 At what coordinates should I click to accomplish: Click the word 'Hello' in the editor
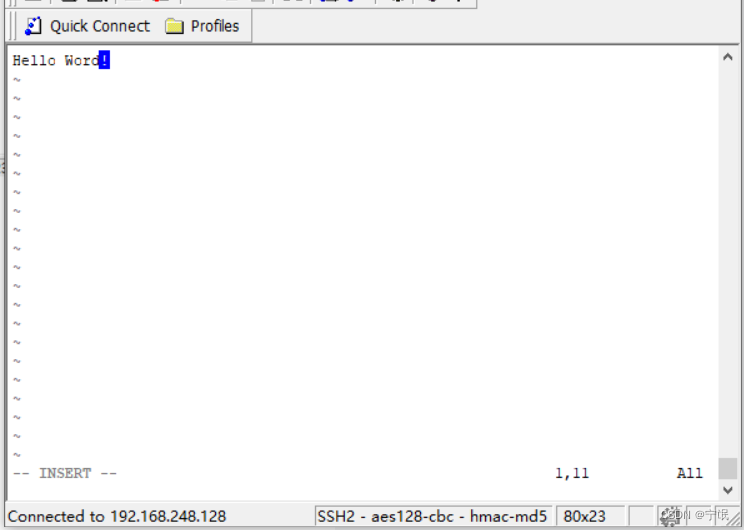(x=34, y=61)
